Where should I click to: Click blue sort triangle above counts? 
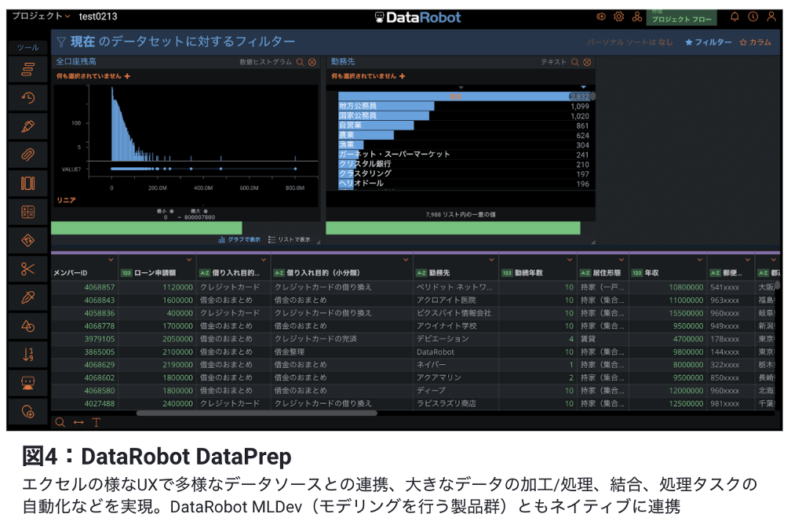pos(583,87)
